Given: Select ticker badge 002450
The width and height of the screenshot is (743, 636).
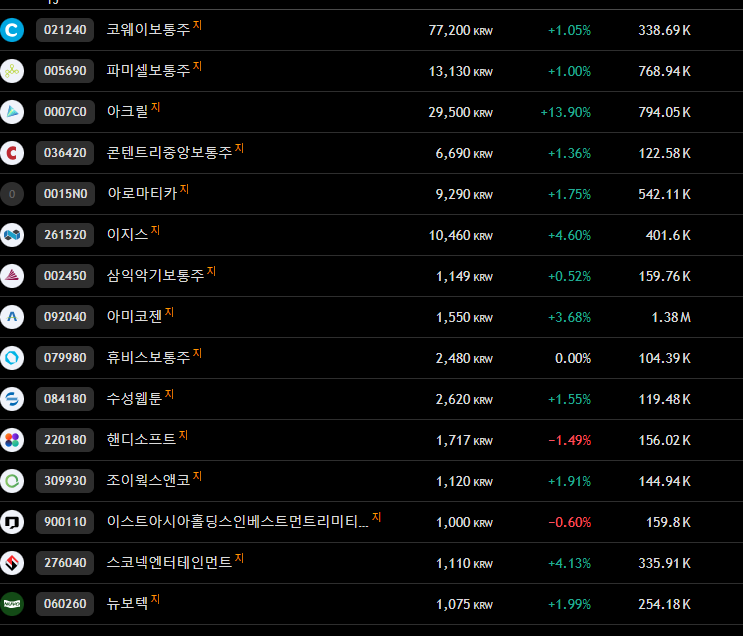Looking at the screenshot, I should tap(65, 276).
